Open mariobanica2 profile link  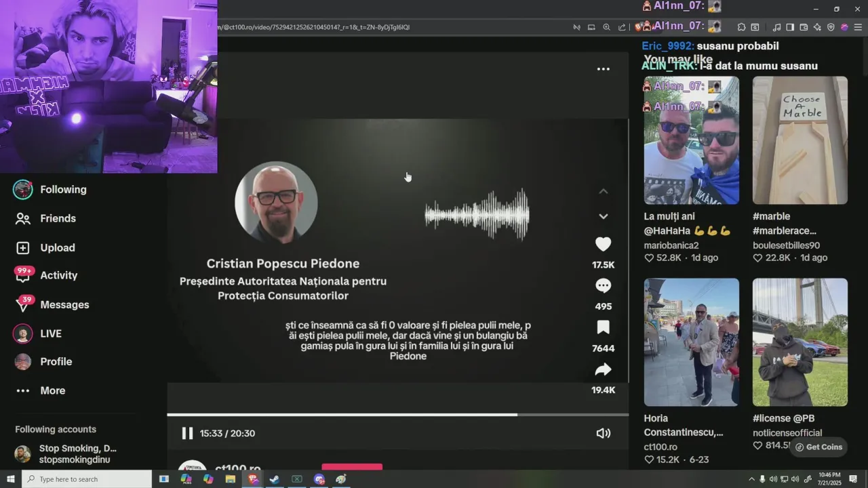click(x=671, y=245)
